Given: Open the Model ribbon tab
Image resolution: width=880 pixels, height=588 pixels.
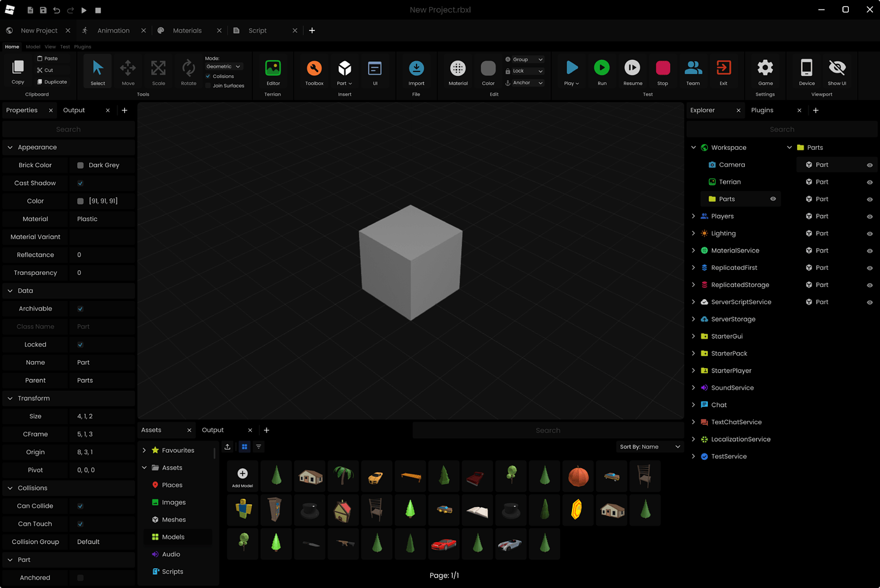Looking at the screenshot, I should tap(33, 46).
